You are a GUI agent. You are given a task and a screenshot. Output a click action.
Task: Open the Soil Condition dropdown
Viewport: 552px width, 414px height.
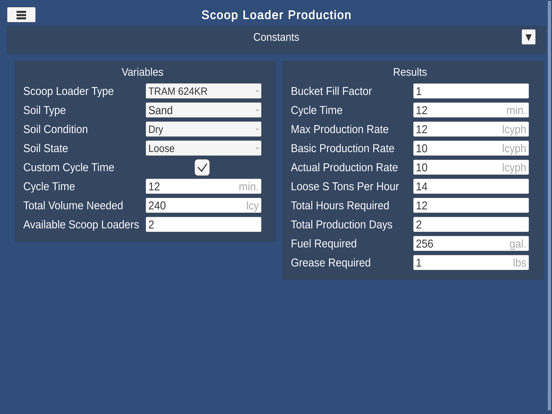[x=203, y=129]
